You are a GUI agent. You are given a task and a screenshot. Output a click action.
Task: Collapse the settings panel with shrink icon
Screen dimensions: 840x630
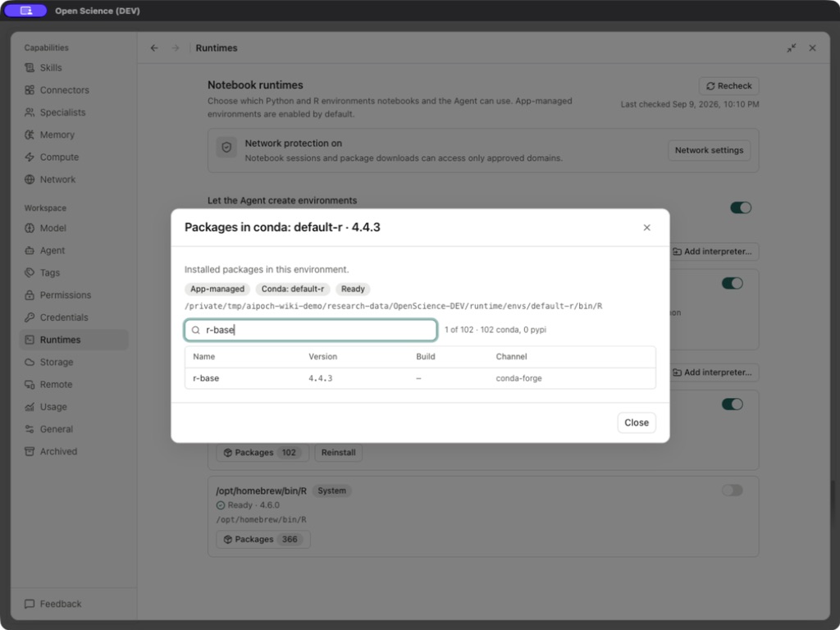click(x=792, y=48)
